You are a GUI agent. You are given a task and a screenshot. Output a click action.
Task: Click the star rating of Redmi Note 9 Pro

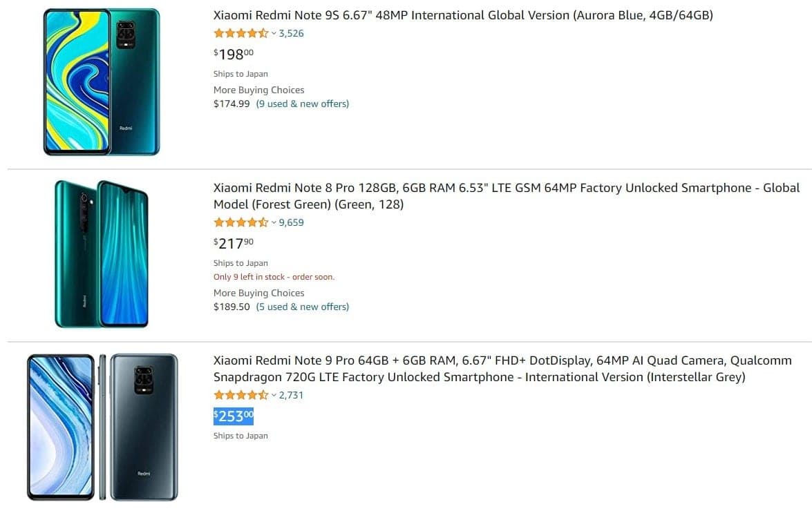tap(240, 395)
